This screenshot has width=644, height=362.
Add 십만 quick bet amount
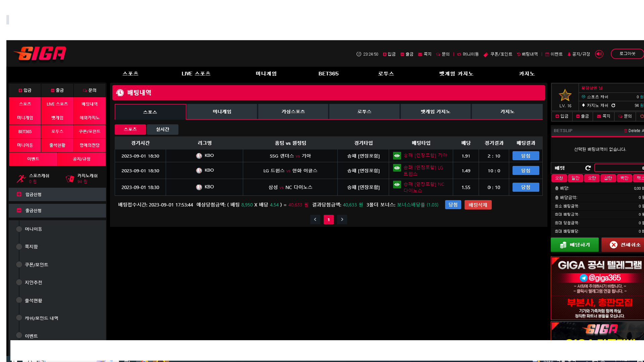click(x=608, y=178)
